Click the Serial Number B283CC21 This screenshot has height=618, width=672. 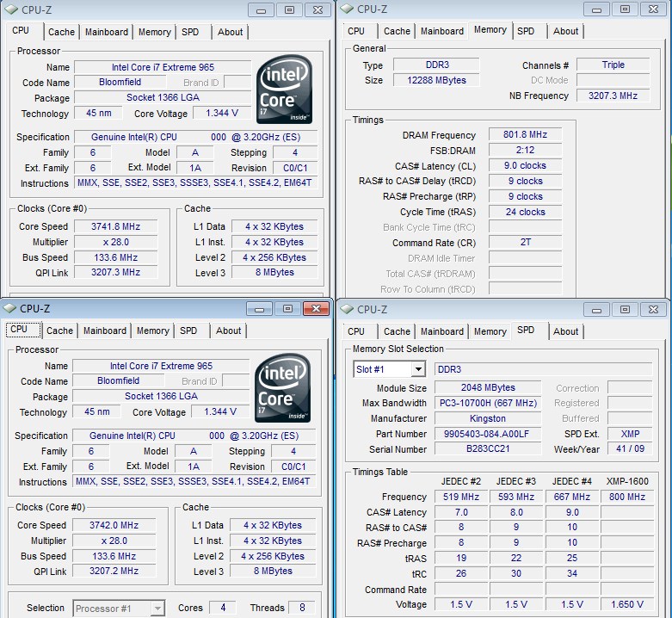pos(488,448)
